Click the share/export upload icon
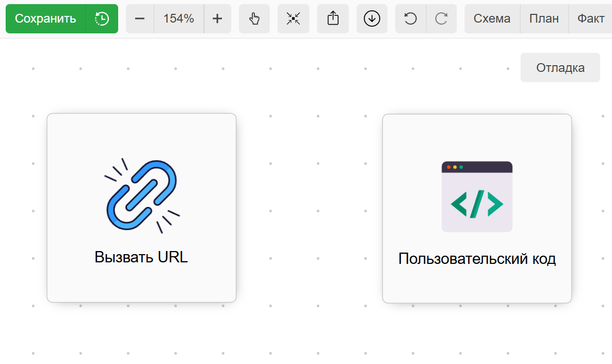 tap(333, 19)
